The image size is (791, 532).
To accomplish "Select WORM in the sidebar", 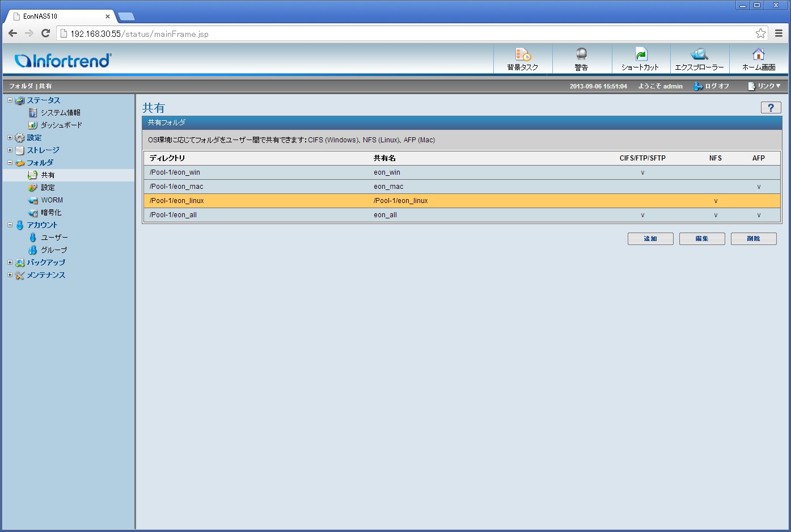I will coord(52,200).
